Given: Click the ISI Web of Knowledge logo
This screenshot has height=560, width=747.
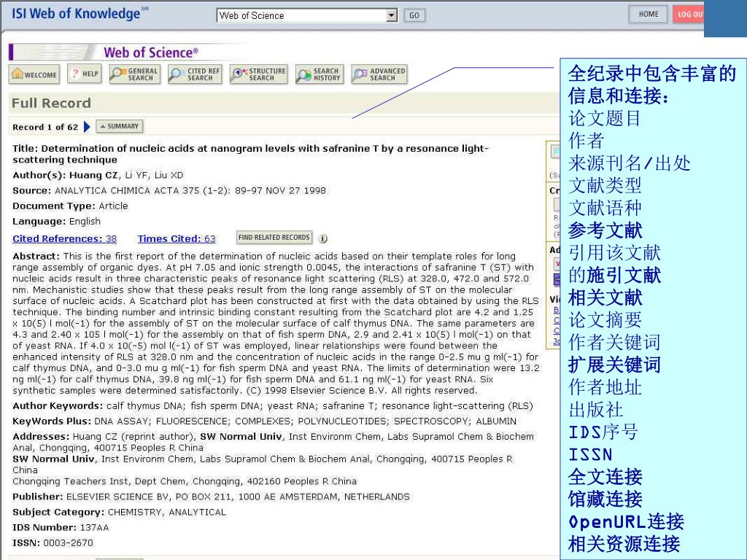Looking at the screenshot, I should tap(75, 14).
